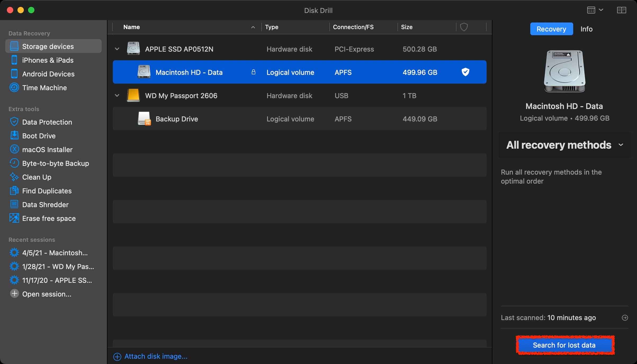The width and height of the screenshot is (637, 364).
Task: Collapse the APPLE SSD AP0512N tree
Action: point(117,49)
